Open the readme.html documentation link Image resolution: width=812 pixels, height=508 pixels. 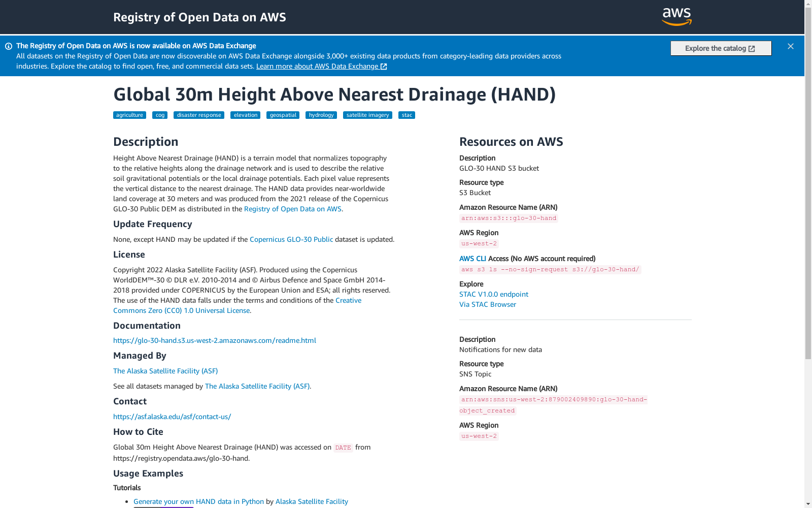pyautogui.click(x=215, y=340)
